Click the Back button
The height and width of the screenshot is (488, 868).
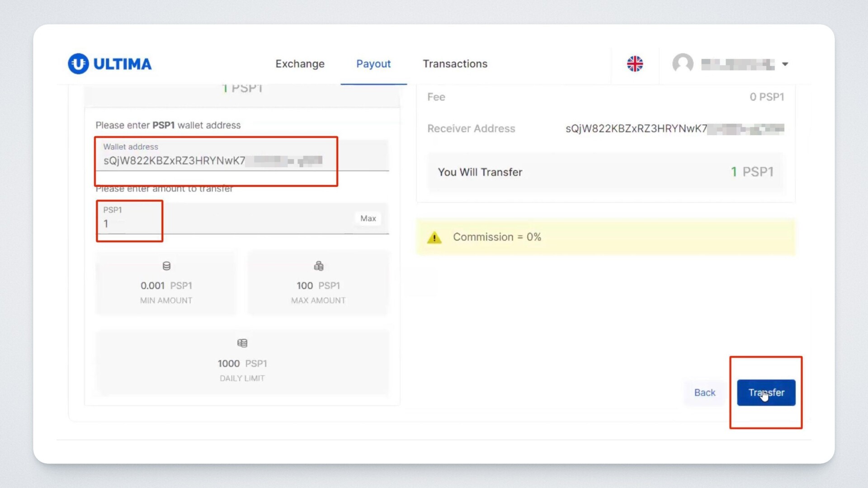point(704,393)
